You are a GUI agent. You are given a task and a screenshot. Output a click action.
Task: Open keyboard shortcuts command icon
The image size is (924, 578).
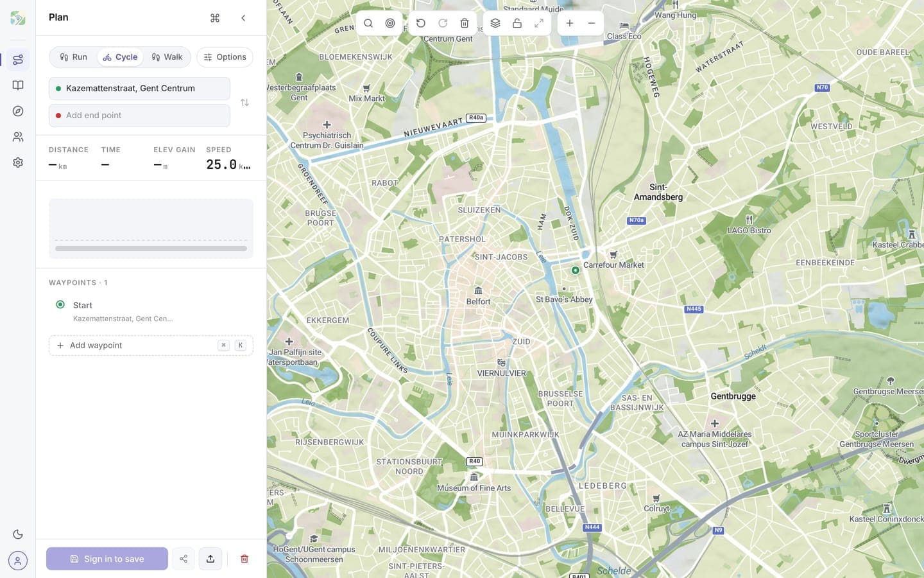215,18
